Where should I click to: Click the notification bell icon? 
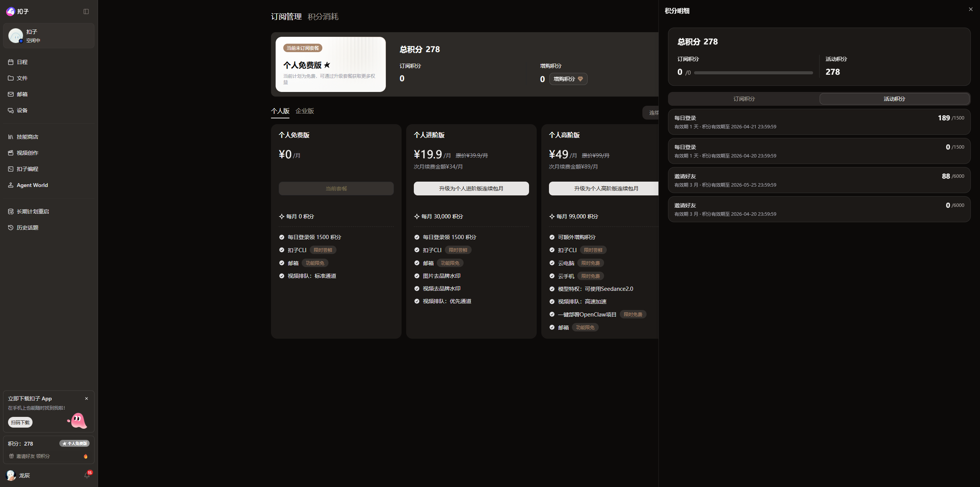click(x=87, y=476)
